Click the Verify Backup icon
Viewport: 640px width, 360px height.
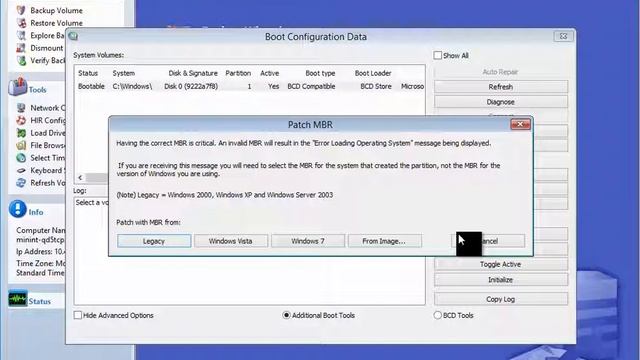pyautogui.click(x=21, y=60)
